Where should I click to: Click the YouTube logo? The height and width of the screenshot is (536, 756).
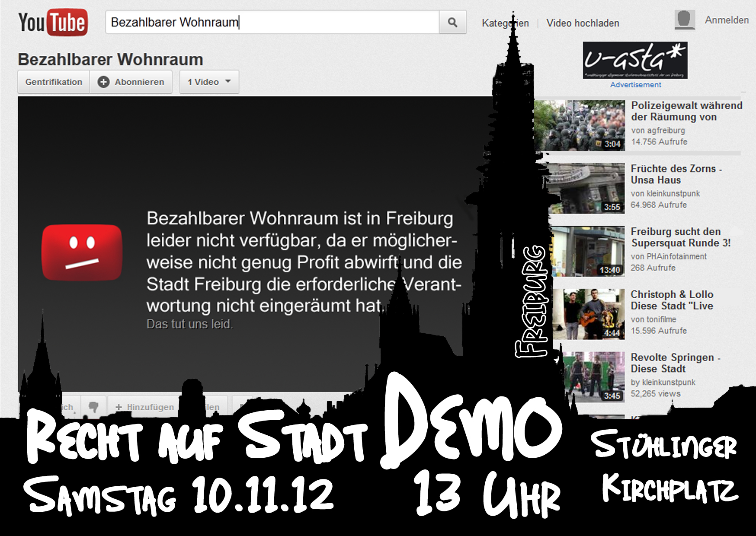coord(53,22)
